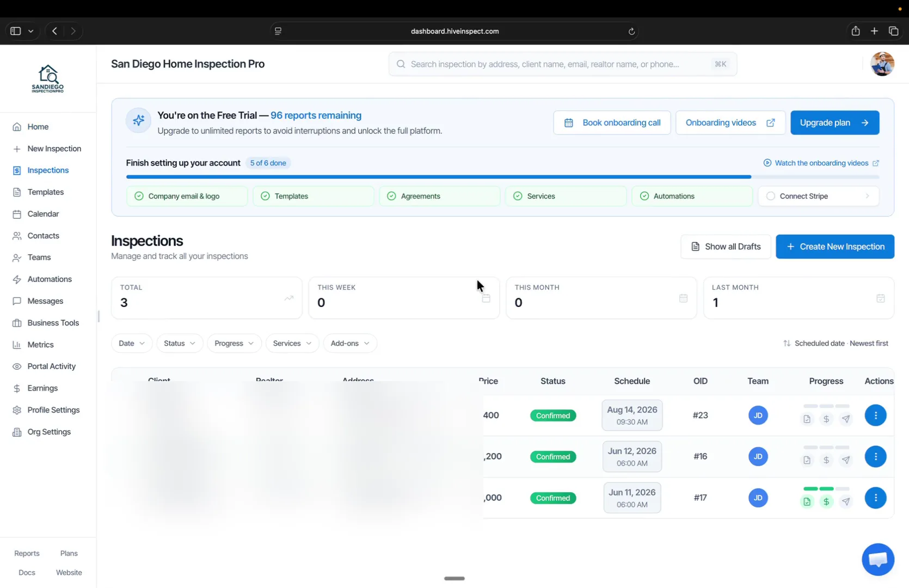Image resolution: width=909 pixels, height=588 pixels.
Task: Click the payment dollar icon for #17
Action: 826,501
